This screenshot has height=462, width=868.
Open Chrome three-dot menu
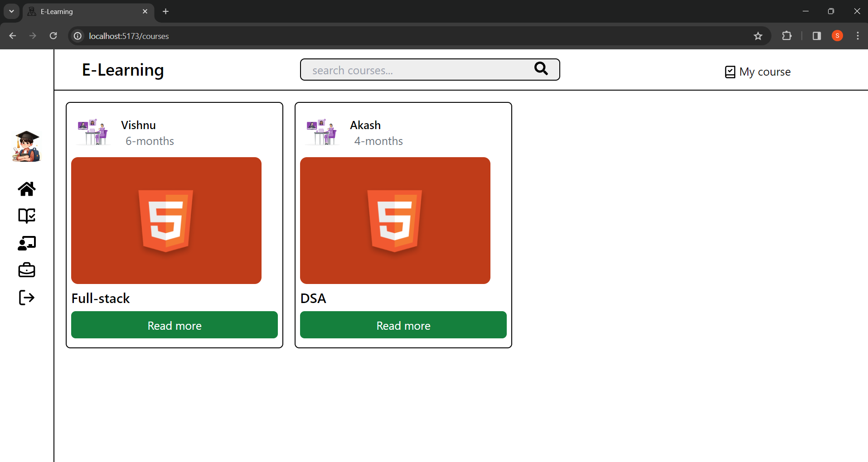858,36
